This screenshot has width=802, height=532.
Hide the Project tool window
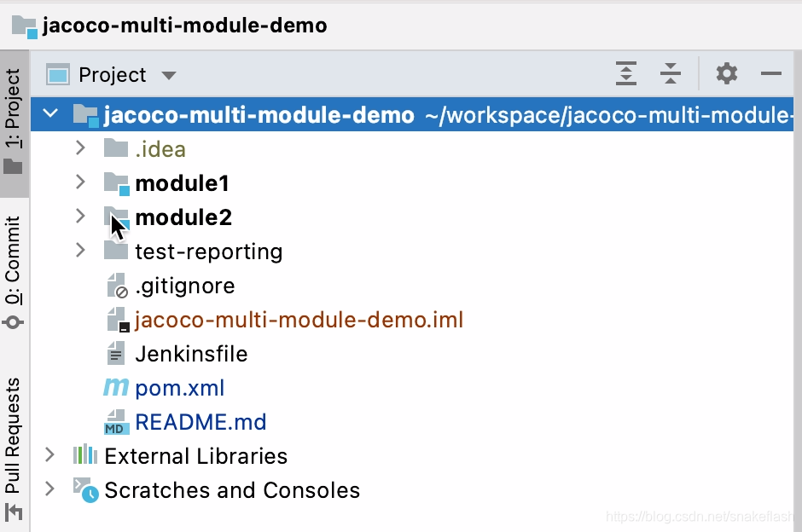tap(770, 73)
